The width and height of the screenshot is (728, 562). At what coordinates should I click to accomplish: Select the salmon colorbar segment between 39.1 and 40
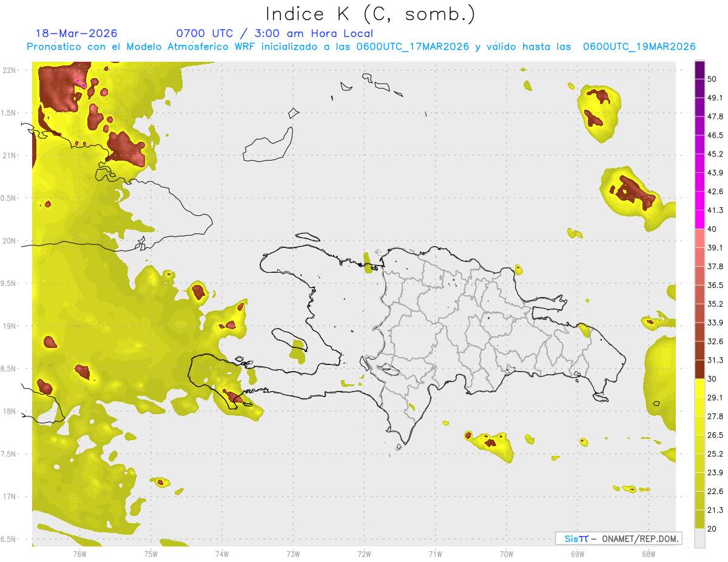700,238
